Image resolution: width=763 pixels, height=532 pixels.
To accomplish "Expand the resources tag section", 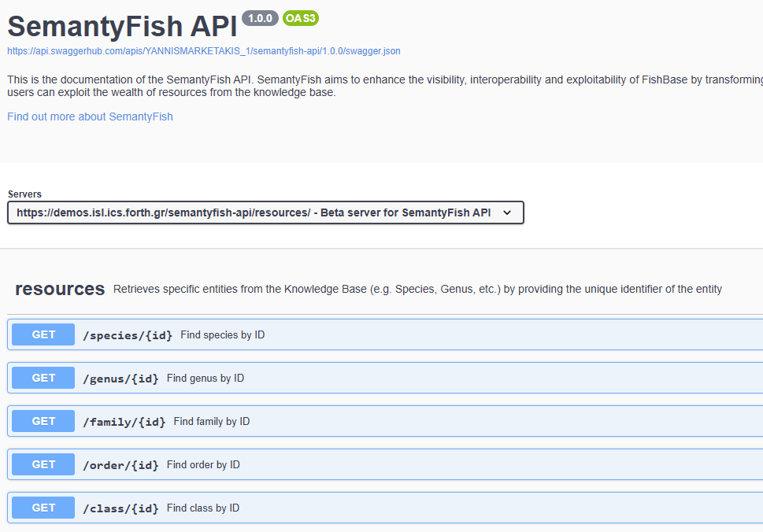I will 60,289.
